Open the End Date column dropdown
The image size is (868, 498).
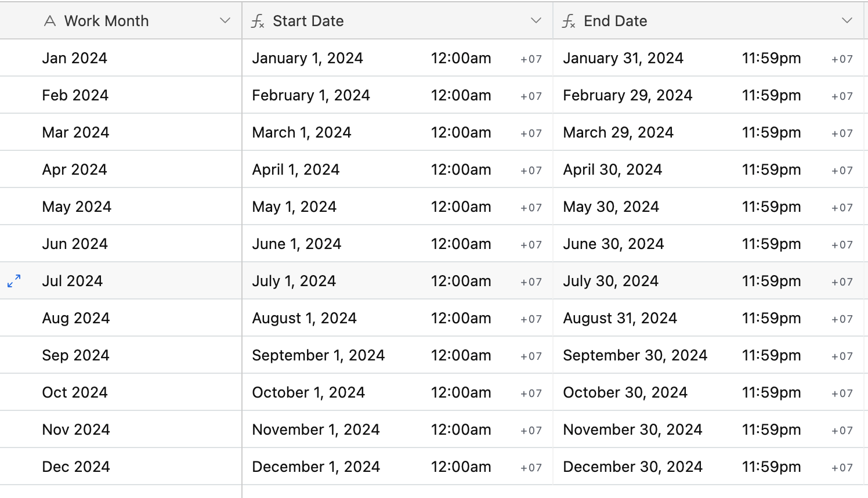(847, 21)
